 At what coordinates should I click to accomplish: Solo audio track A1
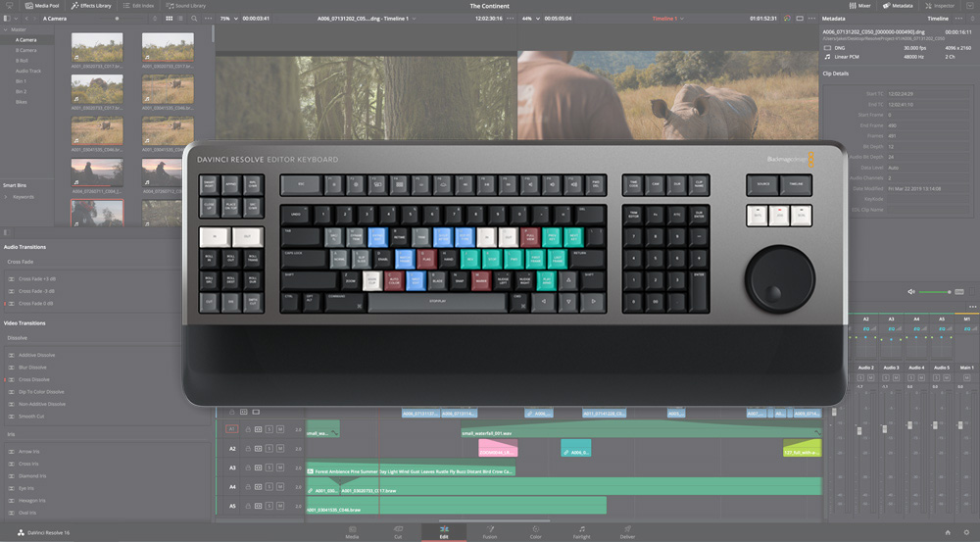coord(269,429)
